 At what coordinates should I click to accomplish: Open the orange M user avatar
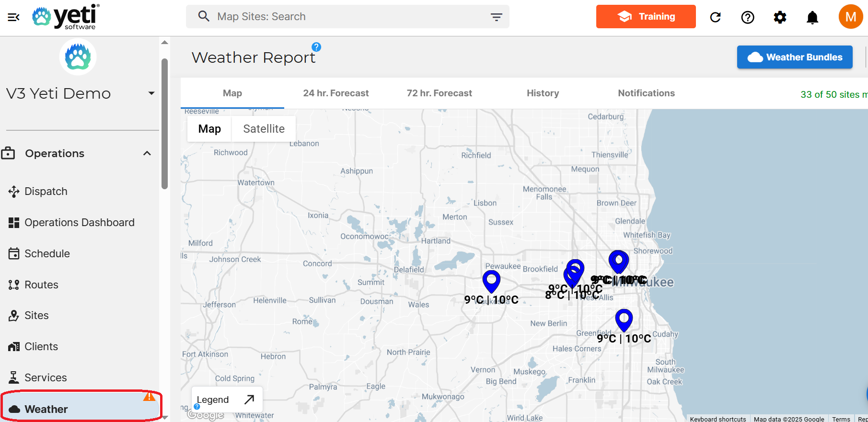[850, 17]
